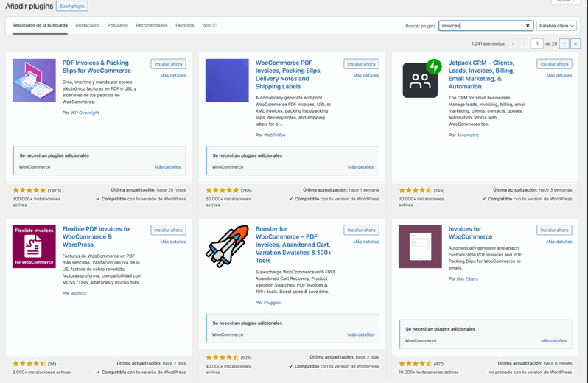Clear the search field with the X icon
This screenshot has height=383, width=588.
pos(528,26)
